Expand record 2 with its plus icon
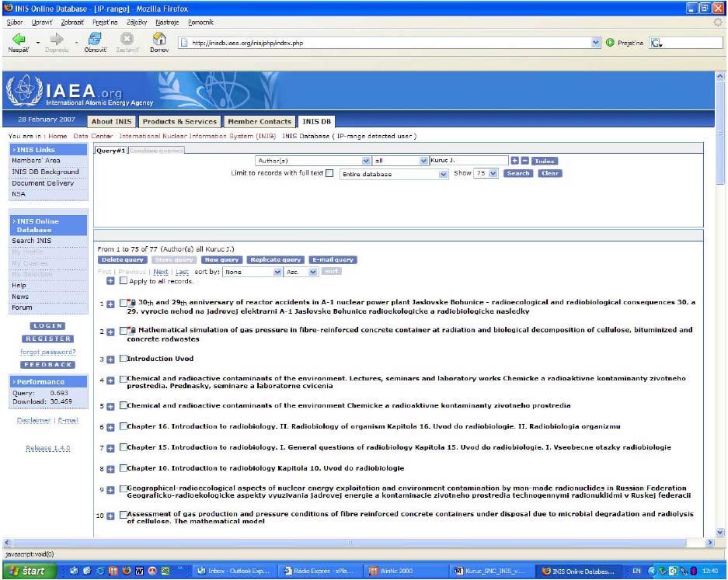 110,332
